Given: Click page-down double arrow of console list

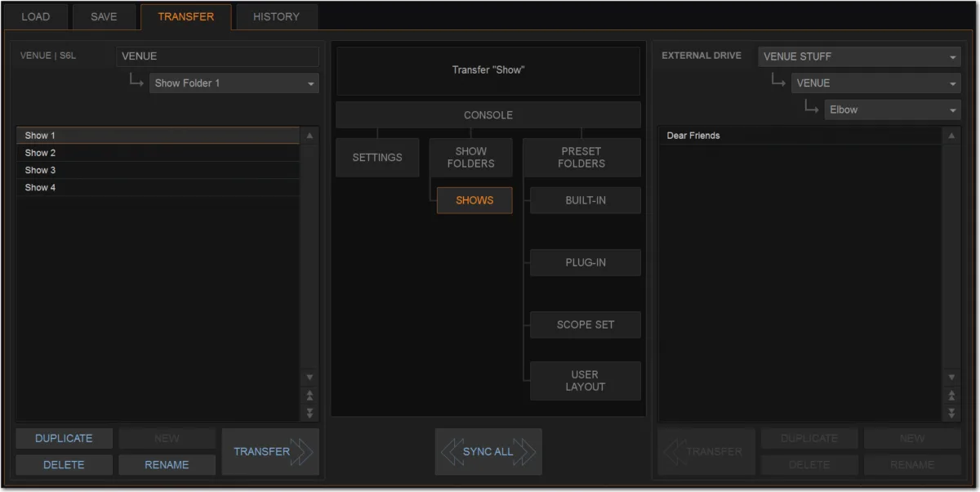Looking at the screenshot, I should pos(310,413).
